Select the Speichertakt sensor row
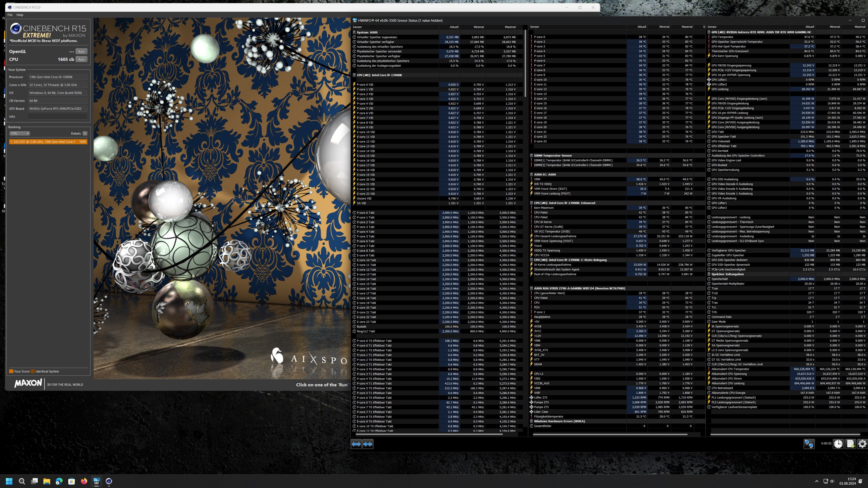The height and width of the screenshot is (488, 868). pos(787,279)
